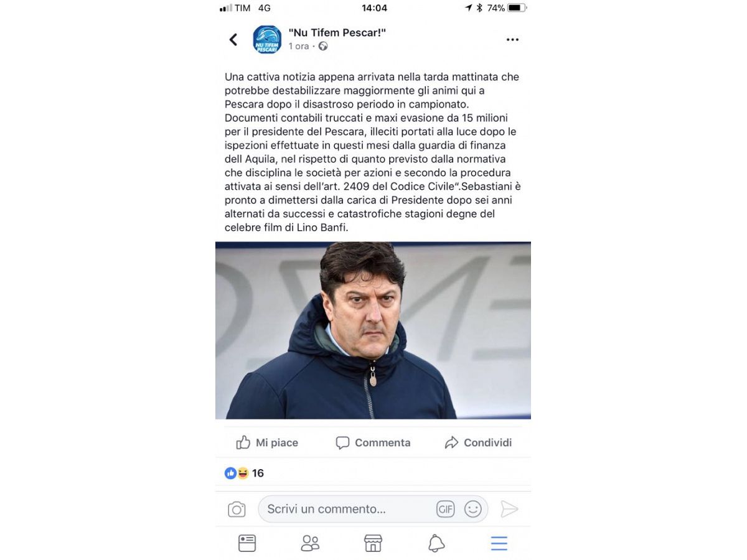Open the Nu Tifem Pescar page avatar
Image resolution: width=747 pixels, height=560 pixels.
(267, 40)
